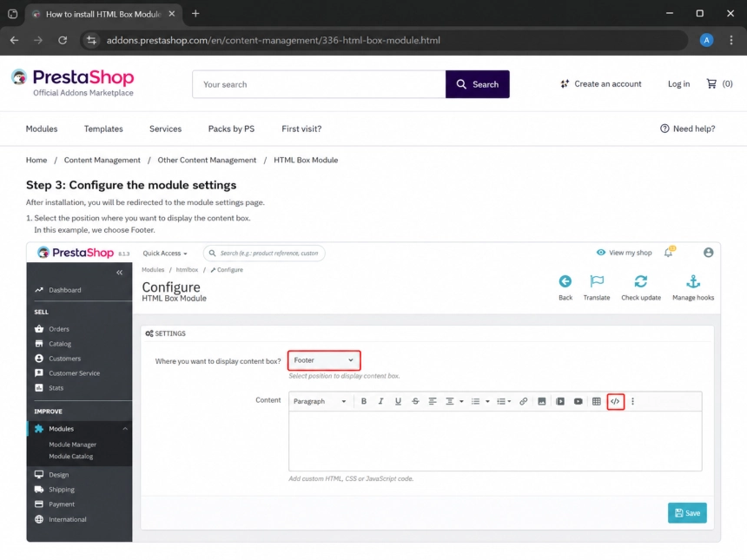Screen dimensions: 747x560
Task: Click the Search button
Action: (x=478, y=84)
